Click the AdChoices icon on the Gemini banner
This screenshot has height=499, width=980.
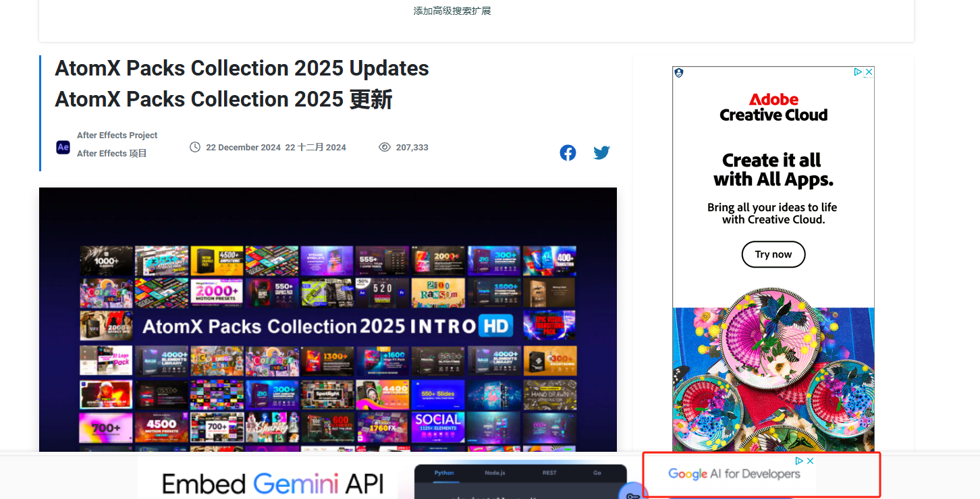click(799, 461)
